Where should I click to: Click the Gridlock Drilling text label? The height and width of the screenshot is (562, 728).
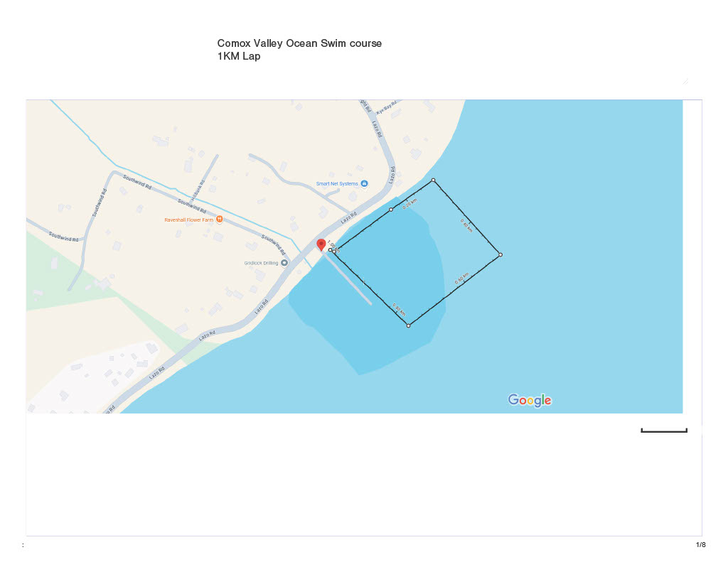262,263
